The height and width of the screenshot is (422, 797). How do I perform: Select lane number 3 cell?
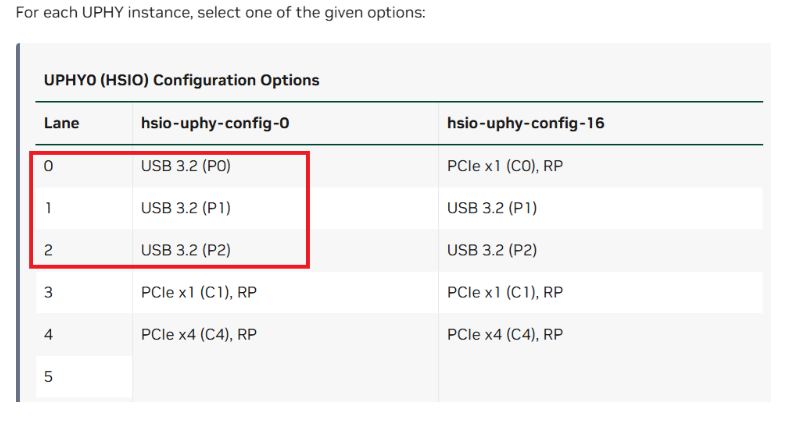(48, 292)
